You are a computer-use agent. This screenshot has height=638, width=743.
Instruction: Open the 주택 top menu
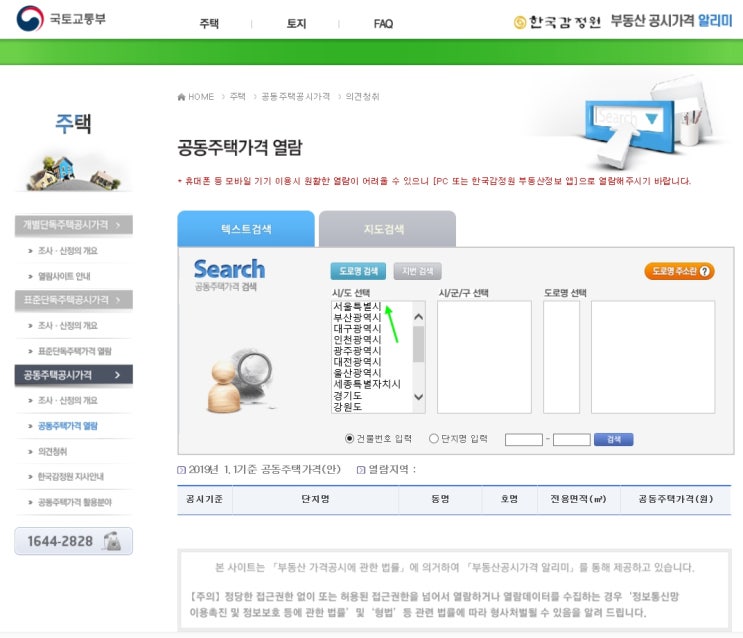pos(209,24)
